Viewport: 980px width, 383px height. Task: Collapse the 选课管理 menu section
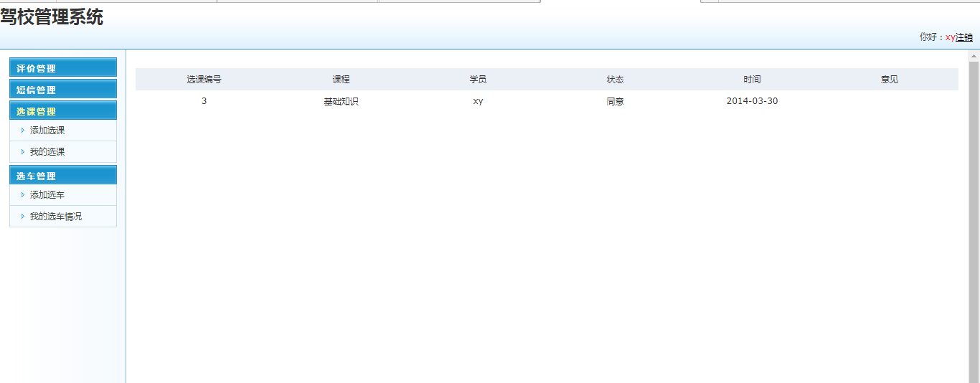[63, 110]
